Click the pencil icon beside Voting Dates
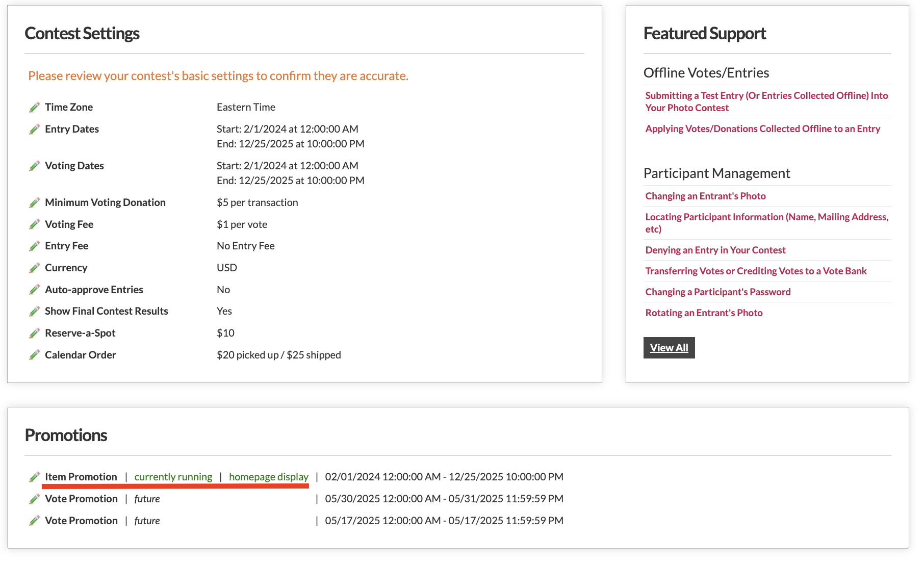 [34, 166]
